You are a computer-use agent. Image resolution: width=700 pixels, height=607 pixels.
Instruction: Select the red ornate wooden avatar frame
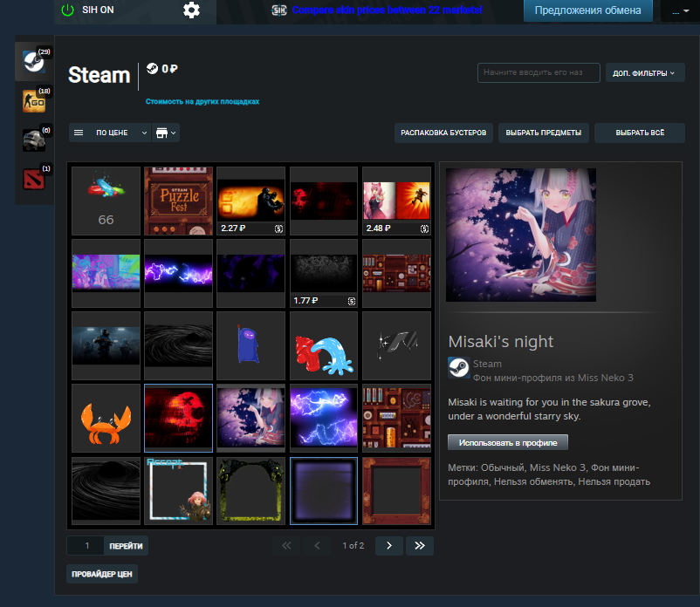click(x=396, y=491)
